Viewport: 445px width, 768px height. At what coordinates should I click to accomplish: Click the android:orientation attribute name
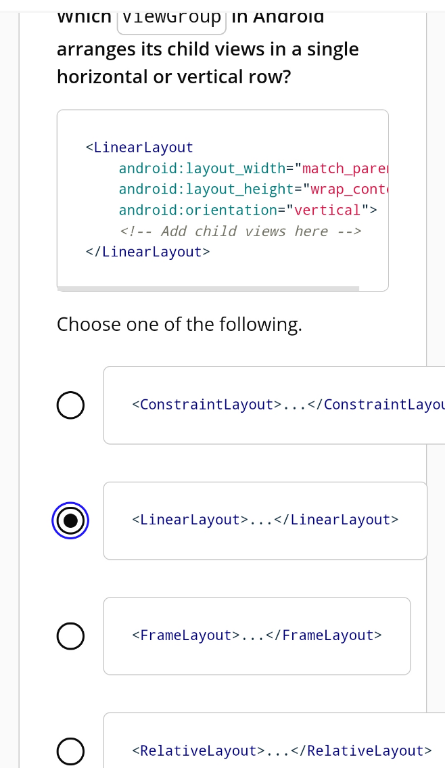click(x=198, y=210)
